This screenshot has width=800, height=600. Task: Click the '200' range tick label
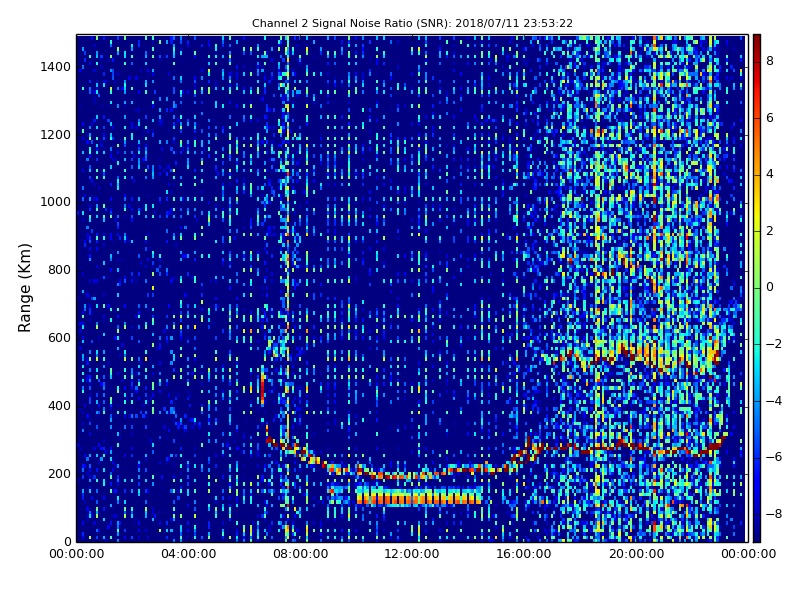(59, 473)
